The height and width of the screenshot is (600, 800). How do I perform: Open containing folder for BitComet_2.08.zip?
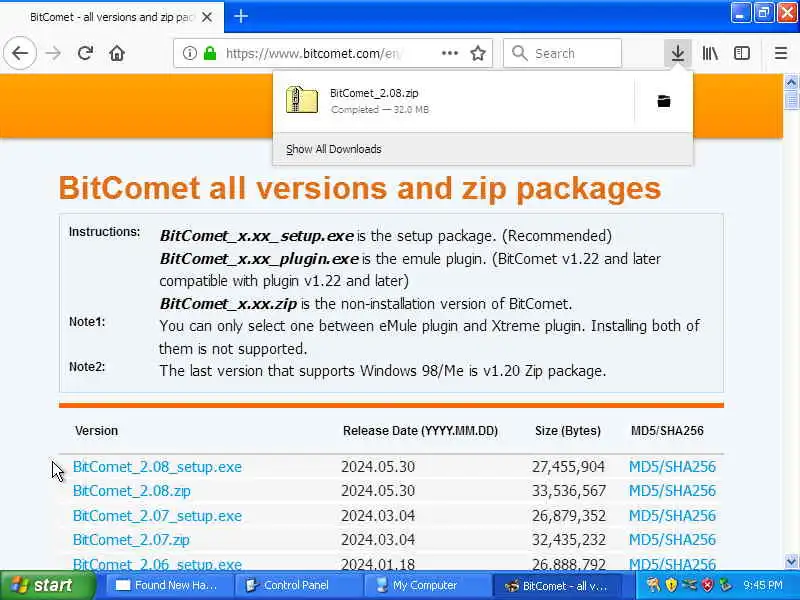664,101
